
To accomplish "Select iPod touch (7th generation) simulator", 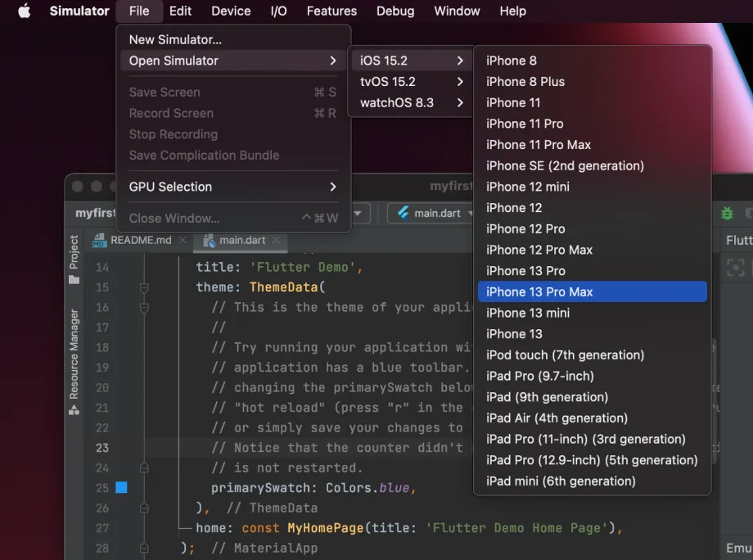I will point(592,355).
